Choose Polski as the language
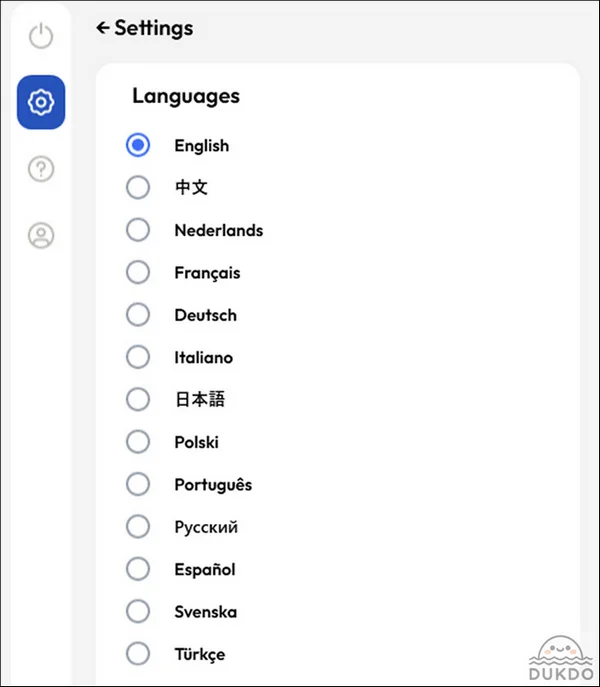The height and width of the screenshot is (687, 600). pos(138,442)
